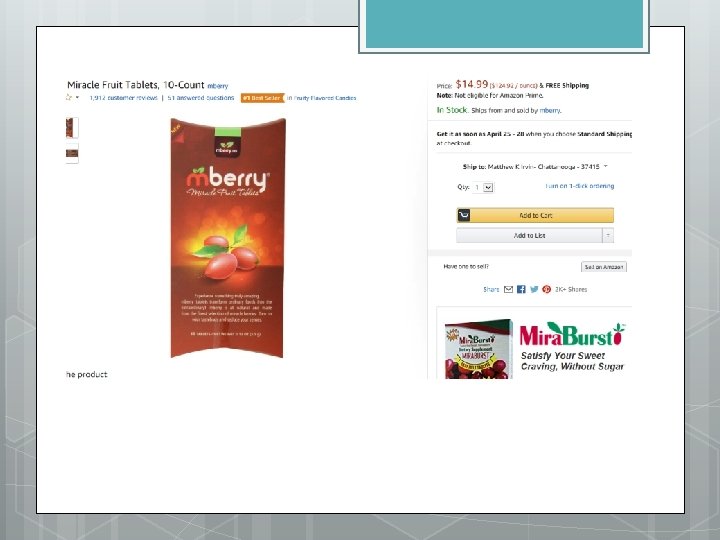Open the 1,912 customer reviews link

124,98
